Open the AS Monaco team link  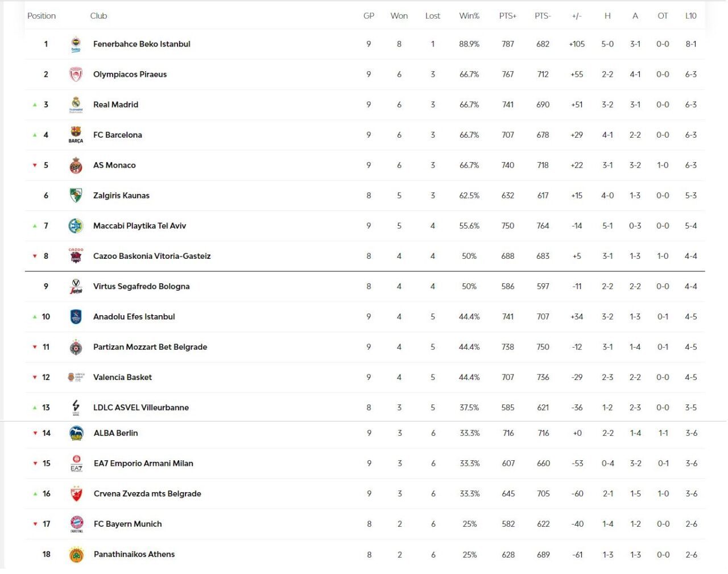click(114, 166)
